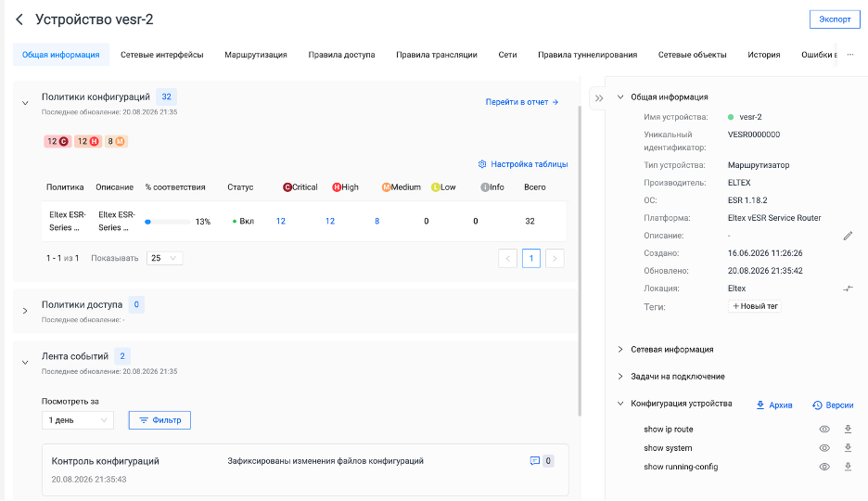This screenshot has height=501, width=868.
Task: Click the High count 12 in policy row
Action: click(x=330, y=221)
